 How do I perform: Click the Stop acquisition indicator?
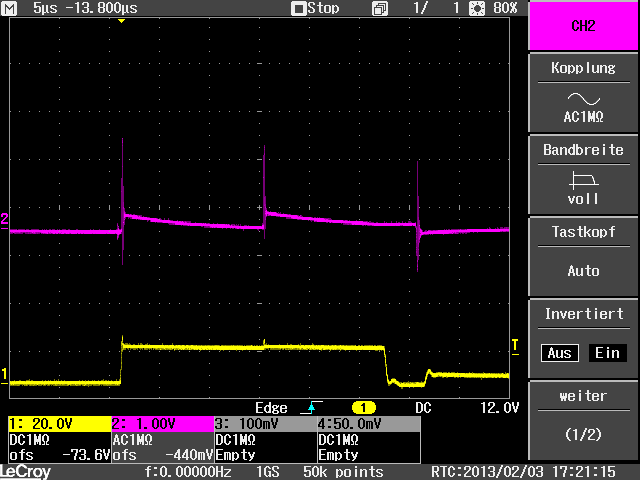click(x=316, y=8)
